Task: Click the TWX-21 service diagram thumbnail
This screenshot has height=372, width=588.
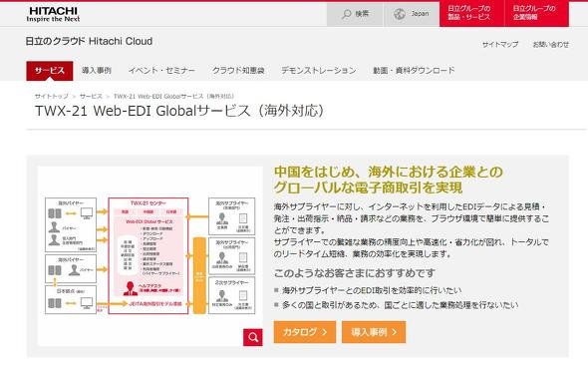Action: click(x=150, y=256)
